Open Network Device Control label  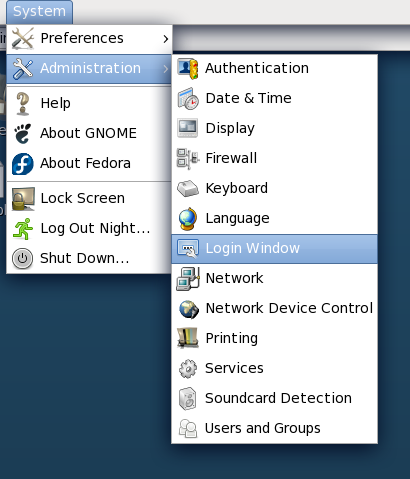[x=289, y=308]
